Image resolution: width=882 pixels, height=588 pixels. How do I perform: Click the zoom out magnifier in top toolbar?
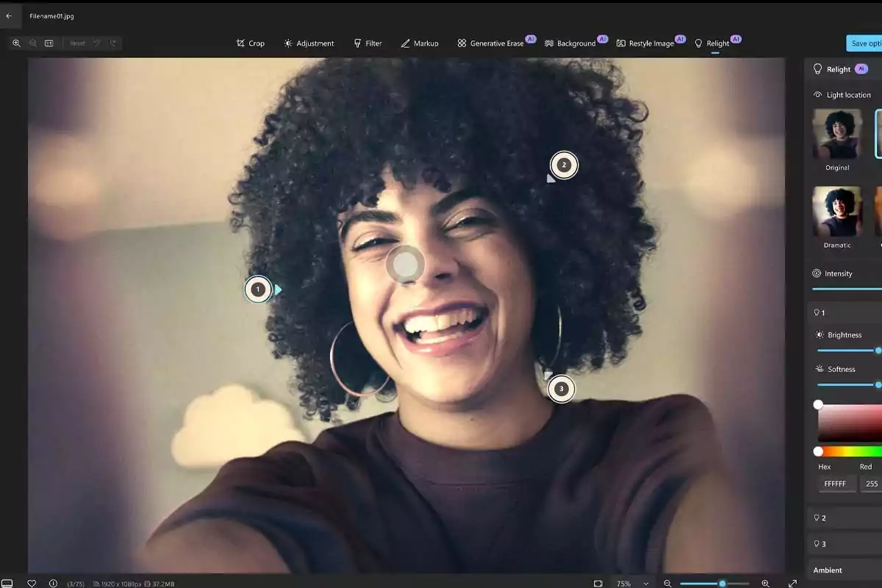(x=33, y=43)
